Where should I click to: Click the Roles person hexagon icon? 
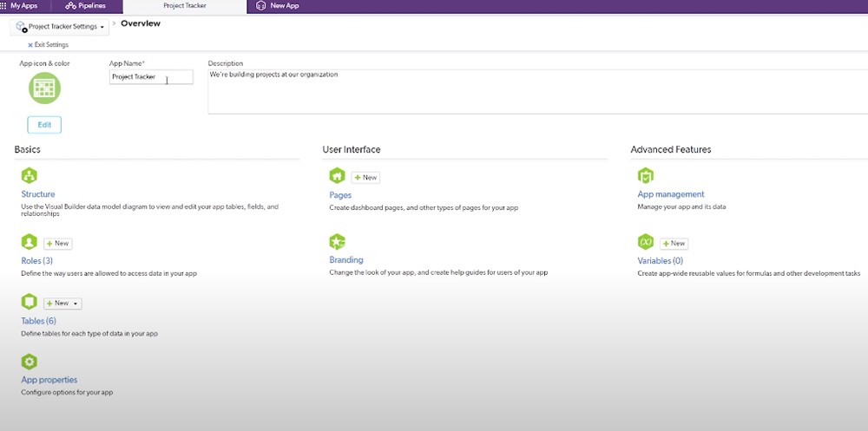click(29, 242)
